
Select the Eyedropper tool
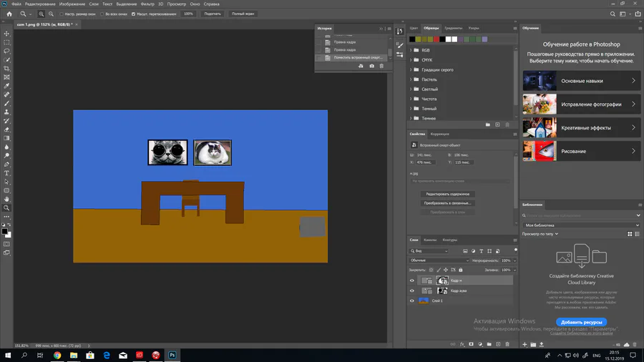(6, 86)
